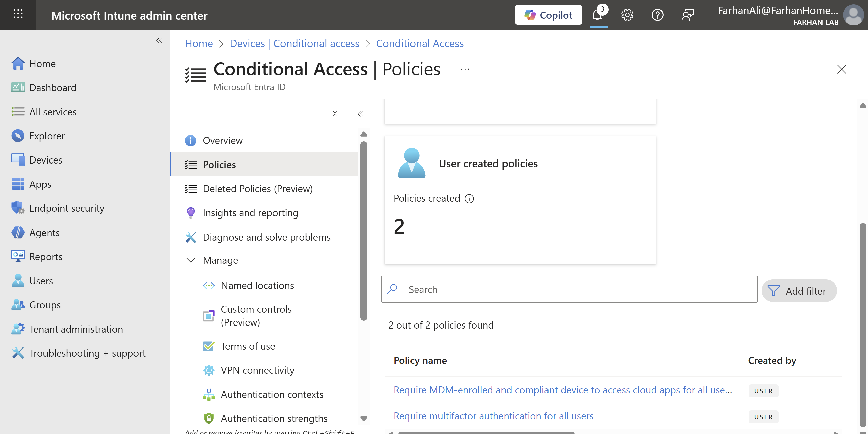Click the Help question mark icon
868x434 pixels.
(x=657, y=15)
